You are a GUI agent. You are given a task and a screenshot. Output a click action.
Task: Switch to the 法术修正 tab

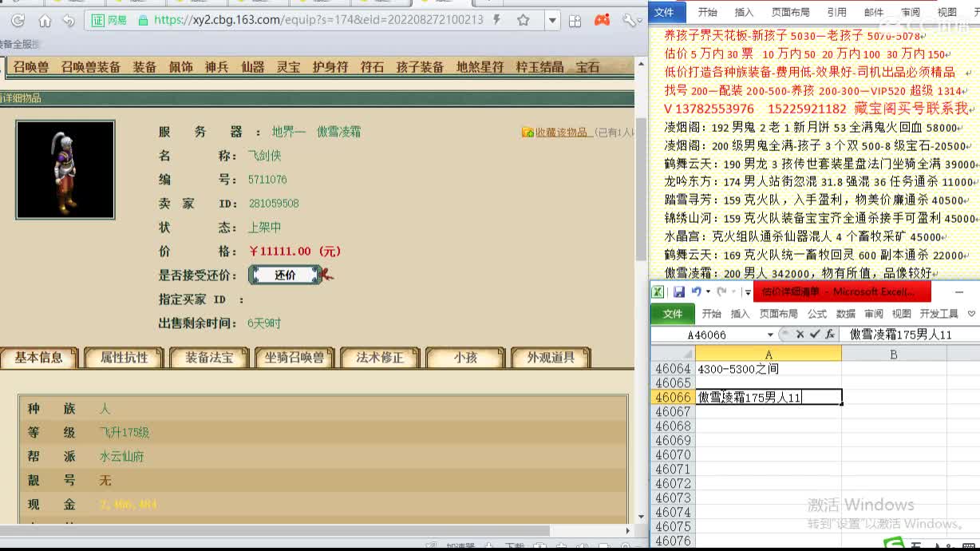380,357
